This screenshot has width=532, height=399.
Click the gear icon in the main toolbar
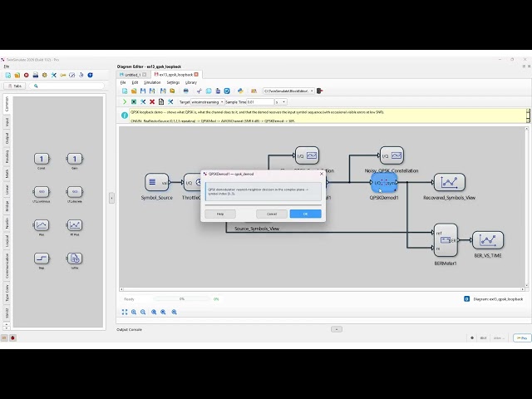[44, 75]
